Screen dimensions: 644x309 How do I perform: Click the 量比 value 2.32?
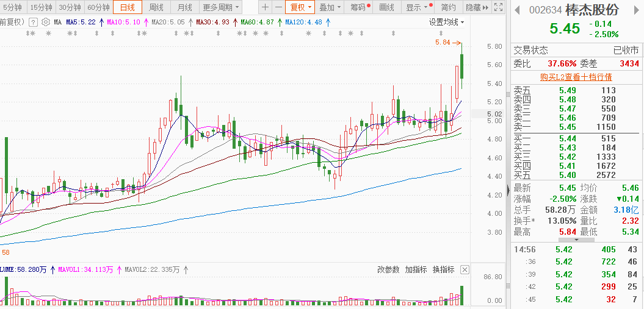(x=631, y=221)
